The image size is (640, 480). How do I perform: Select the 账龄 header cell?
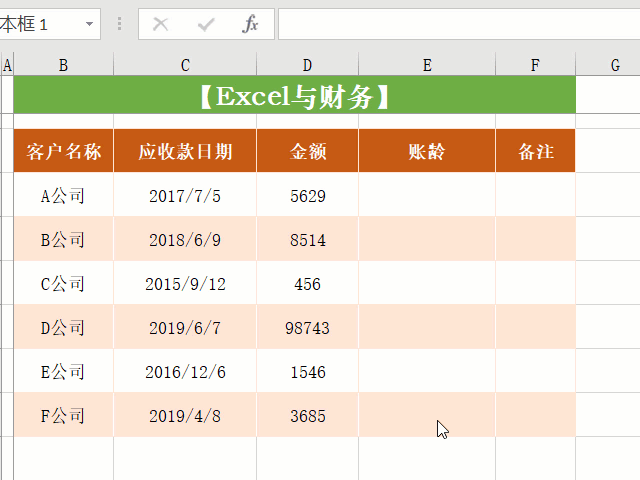[427, 151]
